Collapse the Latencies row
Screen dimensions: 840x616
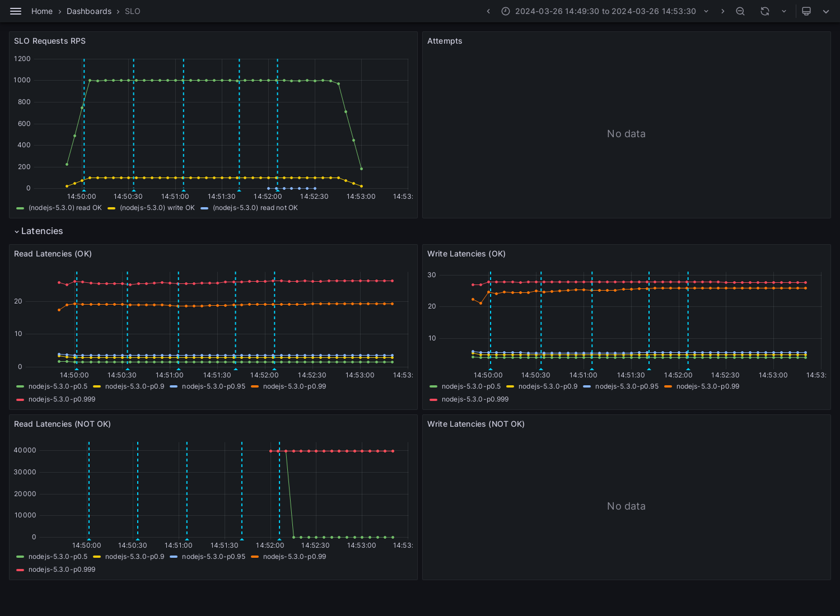pos(38,231)
